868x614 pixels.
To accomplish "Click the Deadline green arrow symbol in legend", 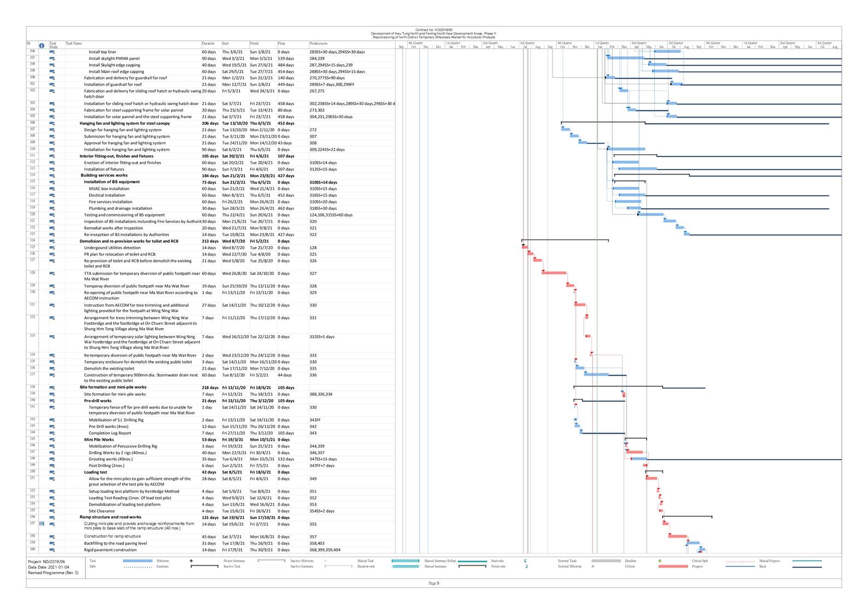I will [x=660, y=561].
